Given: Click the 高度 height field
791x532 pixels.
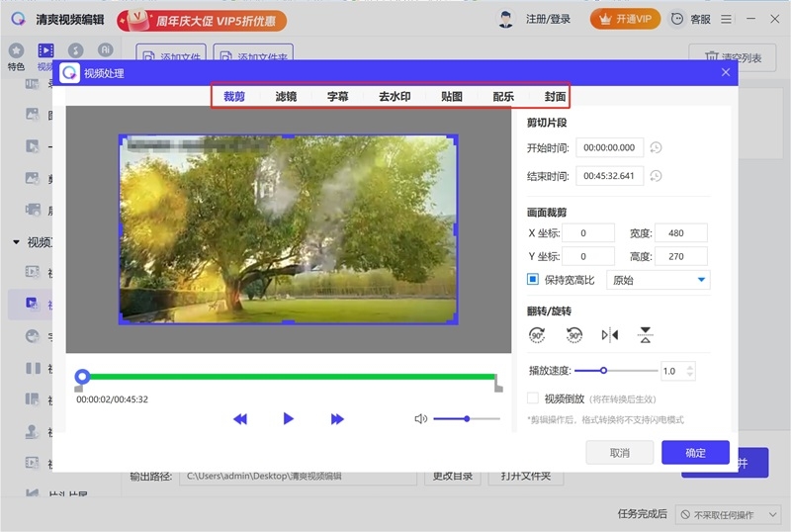Looking at the screenshot, I should click(x=681, y=256).
